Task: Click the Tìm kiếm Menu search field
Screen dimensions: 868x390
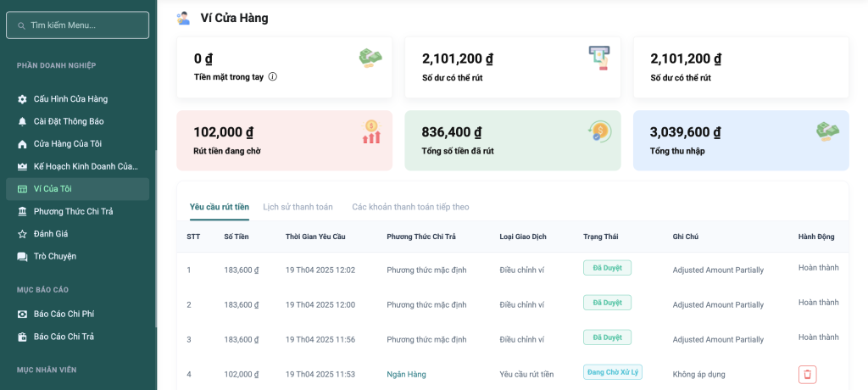Action: pyautogui.click(x=77, y=25)
